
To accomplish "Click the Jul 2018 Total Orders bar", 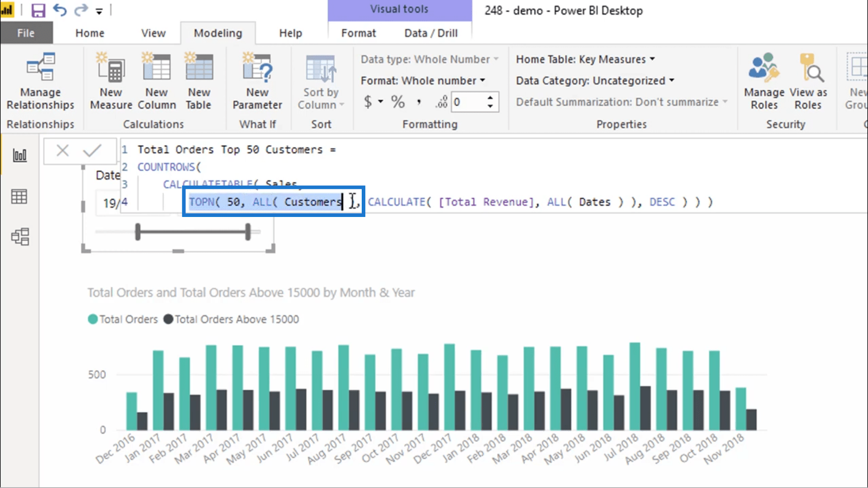I will (635, 386).
